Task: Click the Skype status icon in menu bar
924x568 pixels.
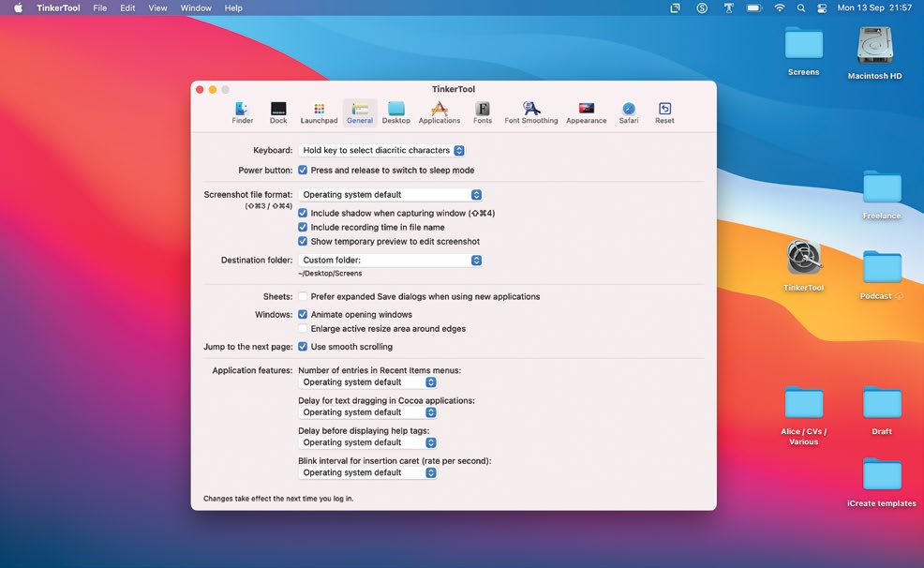Action: click(x=701, y=7)
